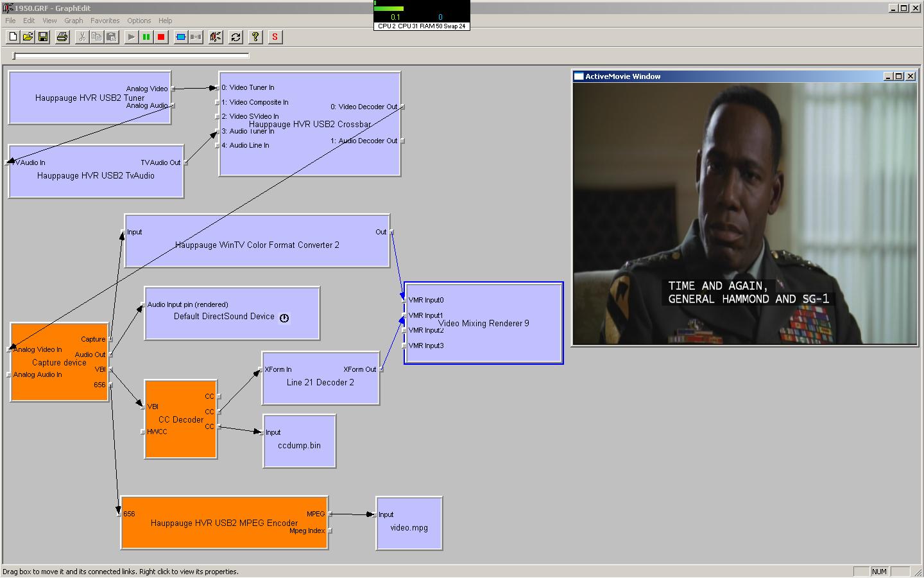This screenshot has height=578, width=924.
Task: Save the current graph
Action: pos(43,37)
